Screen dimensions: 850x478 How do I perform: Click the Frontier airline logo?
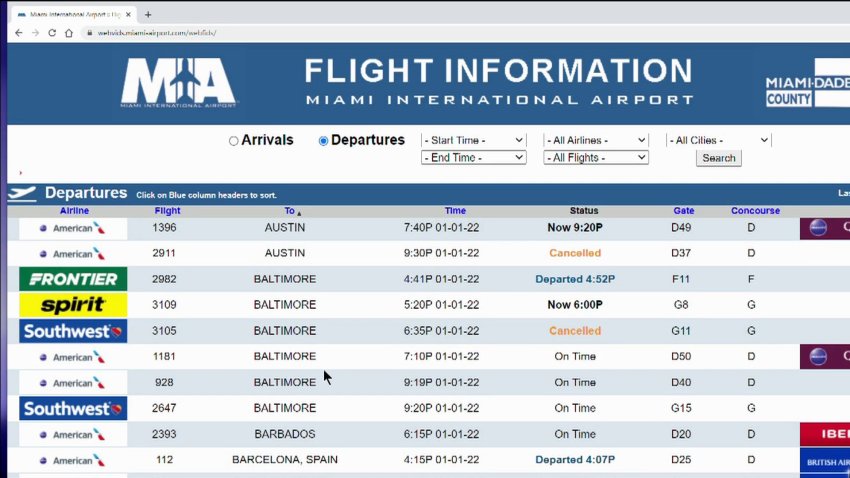pyautogui.click(x=73, y=279)
